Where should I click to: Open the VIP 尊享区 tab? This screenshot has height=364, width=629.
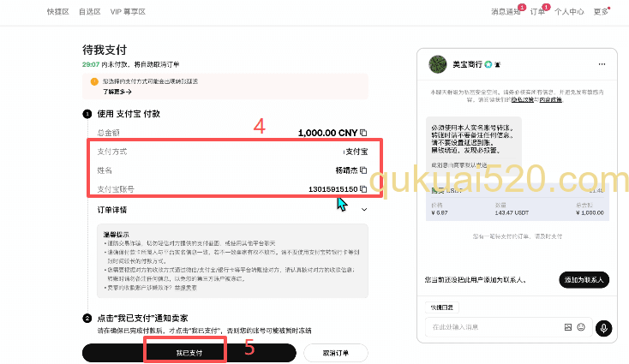[128, 12]
